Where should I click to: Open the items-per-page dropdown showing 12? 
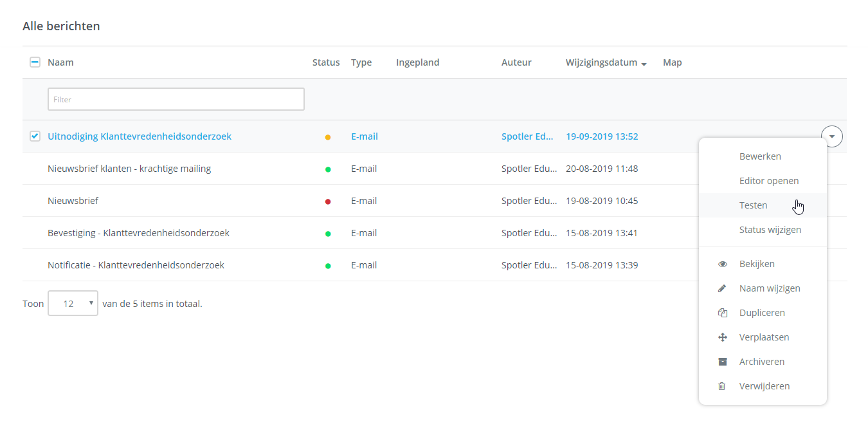click(x=73, y=303)
